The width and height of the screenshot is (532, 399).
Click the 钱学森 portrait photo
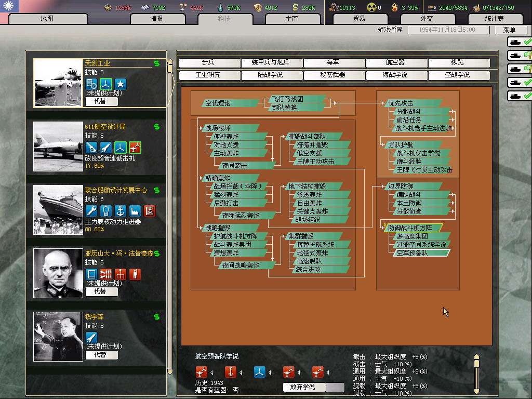(58, 336)
